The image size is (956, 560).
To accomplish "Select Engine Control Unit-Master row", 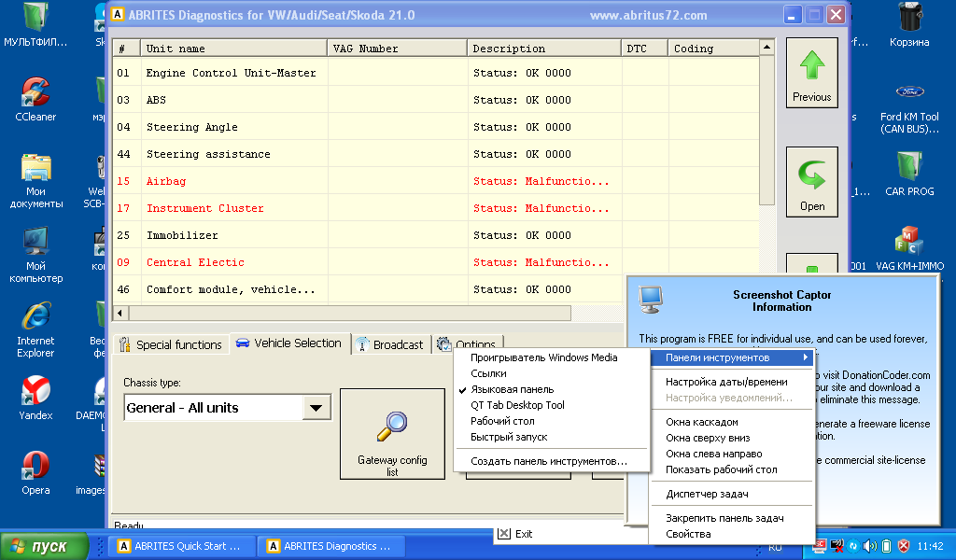I will coord(436,73).
